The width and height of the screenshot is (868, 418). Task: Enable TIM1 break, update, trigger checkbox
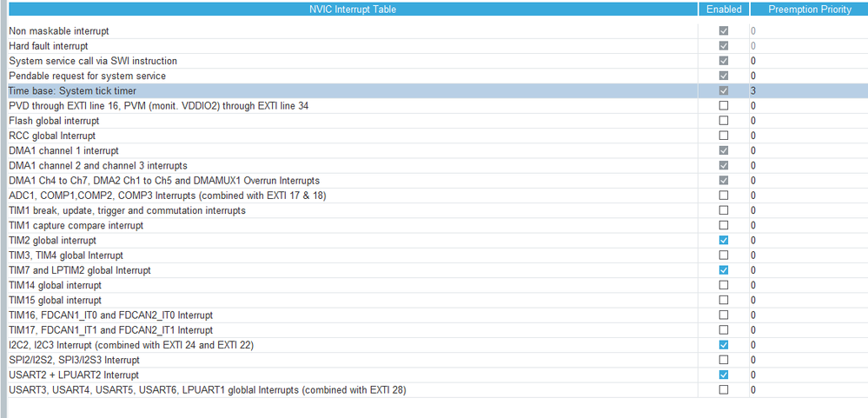click(x=724, y=210)
